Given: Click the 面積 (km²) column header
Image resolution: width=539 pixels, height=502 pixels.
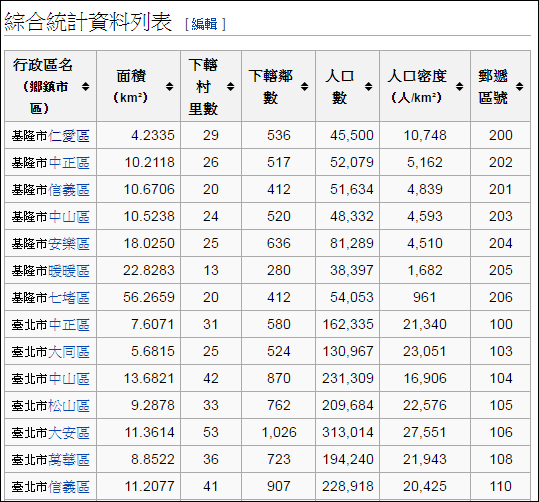Looking at the screenshot, I should click(x=139, y=86).
